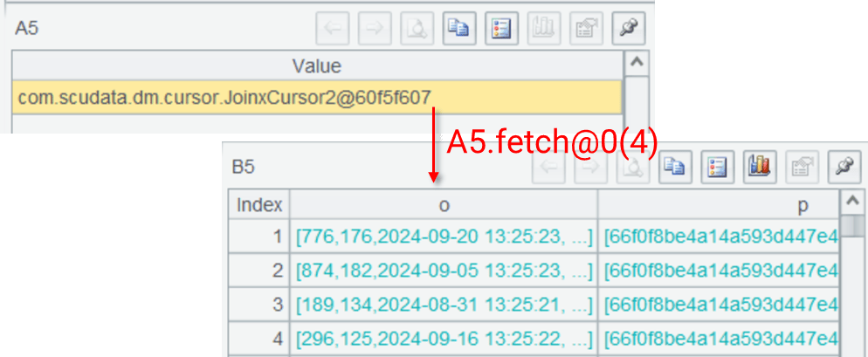Select row index 2 in B5 table
This screenshot has height=357, width=868.
(x=259, y=271)
